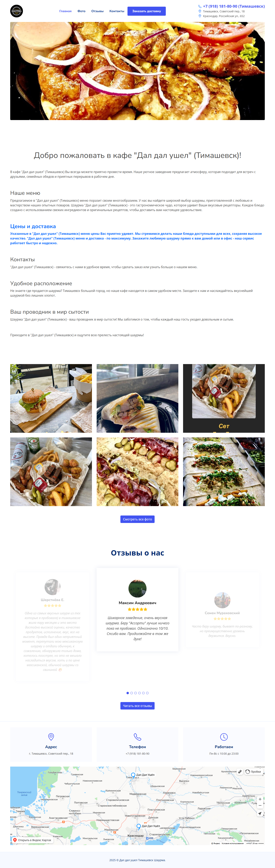Select the third review carousel dot
The height and width of the screenshot is (868, 275).
coord(136,693)
